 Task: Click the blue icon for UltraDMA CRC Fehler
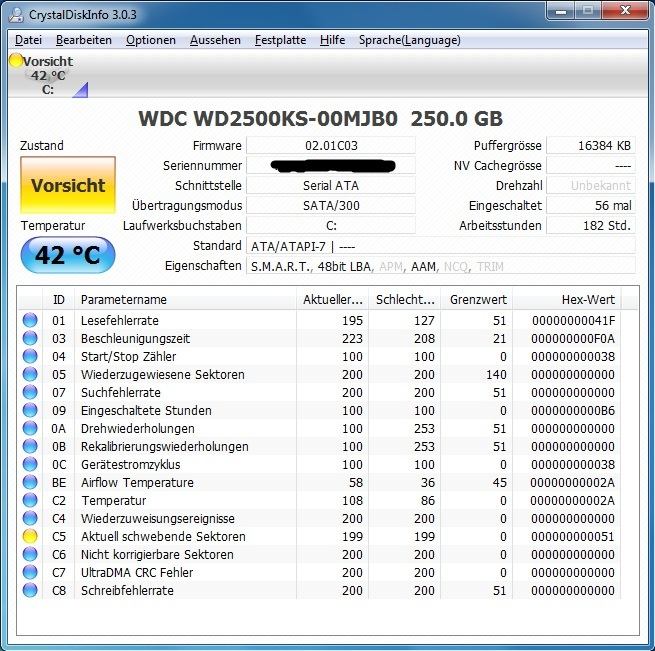tap(30, 572)
